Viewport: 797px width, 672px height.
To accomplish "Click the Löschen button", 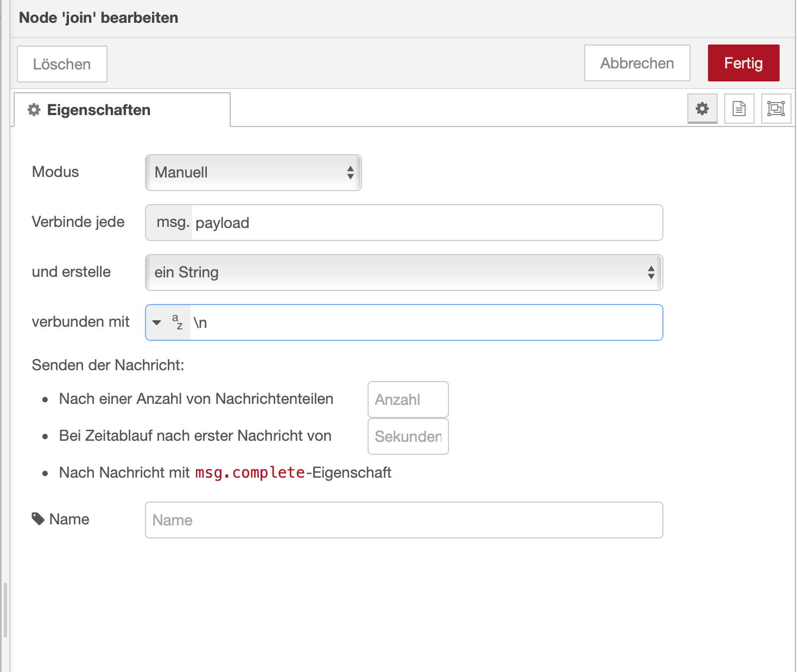I will click(62, 64).
